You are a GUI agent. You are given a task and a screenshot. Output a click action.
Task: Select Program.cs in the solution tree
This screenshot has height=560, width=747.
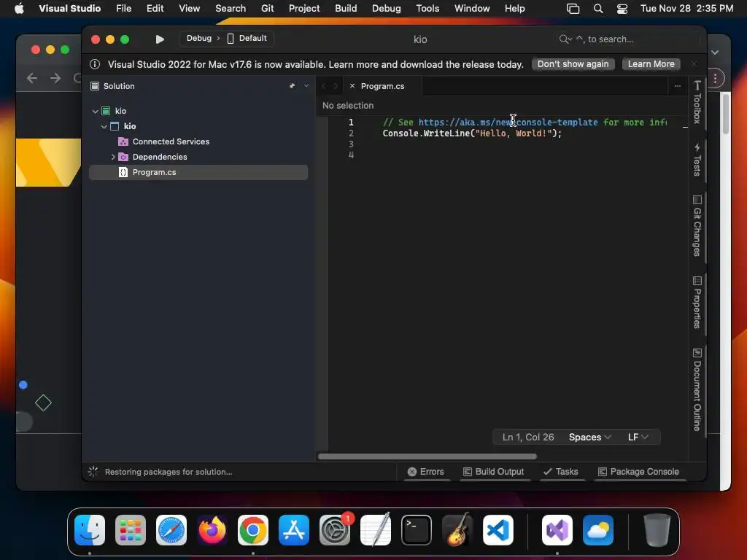(x=198, y=172)
